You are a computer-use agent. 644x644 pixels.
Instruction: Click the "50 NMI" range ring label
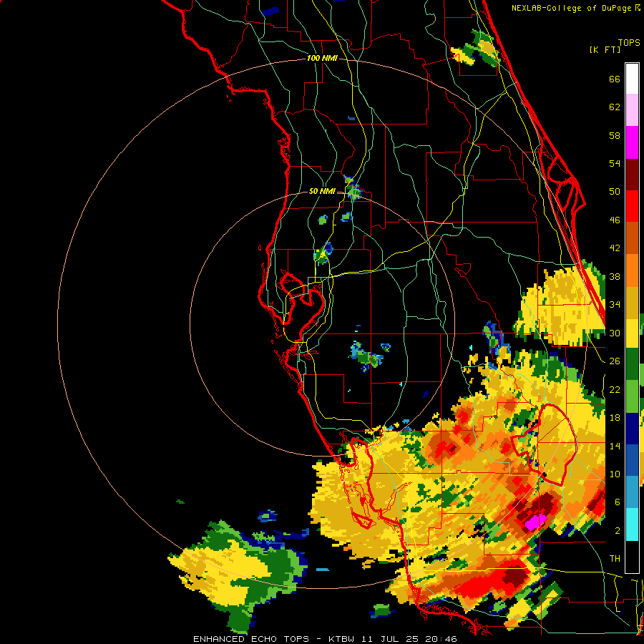(322, 191)
